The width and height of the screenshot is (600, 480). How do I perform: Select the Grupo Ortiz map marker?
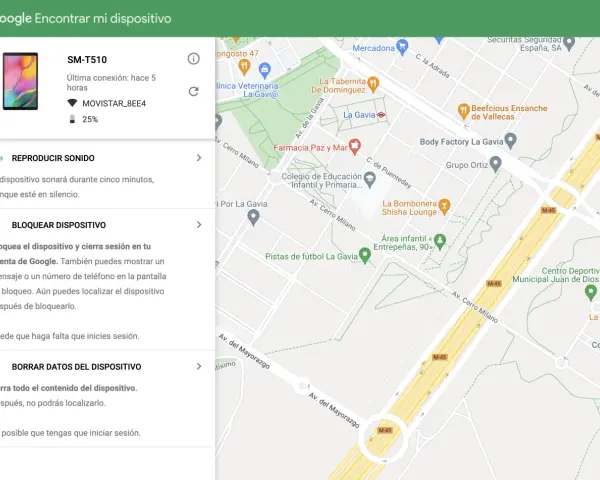[x=496, y=163]
